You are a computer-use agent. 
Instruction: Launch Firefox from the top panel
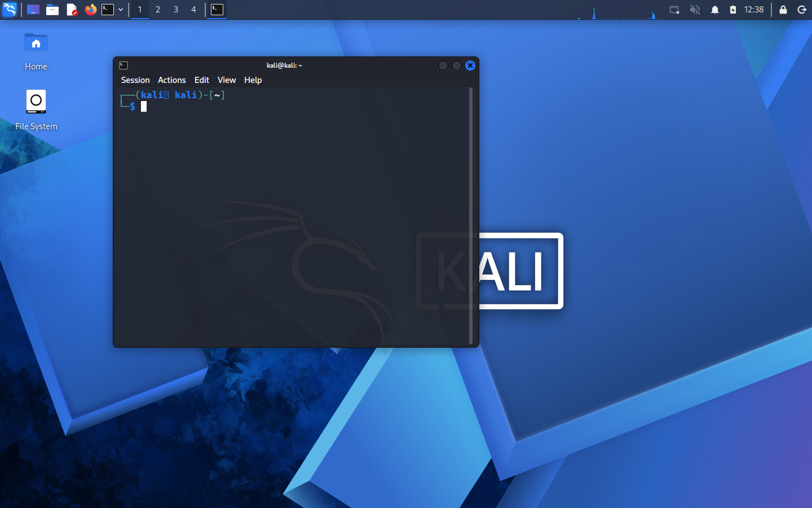tap(90, 10)
